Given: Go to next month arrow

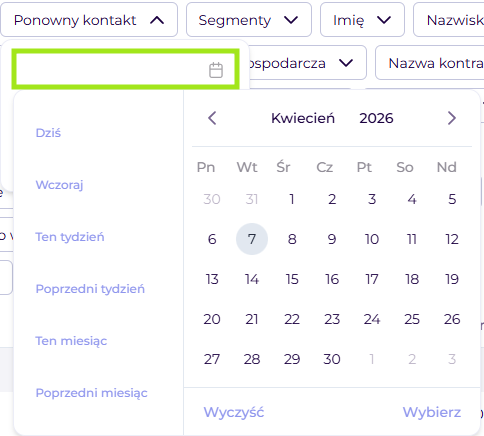Looking at the screenshot, I should point(452,118).
